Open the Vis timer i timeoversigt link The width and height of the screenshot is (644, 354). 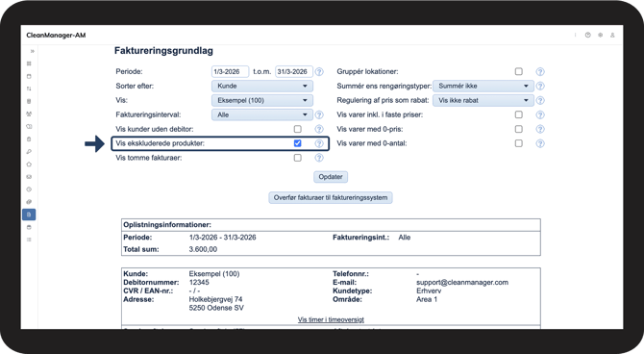pyautogui.click(x=331, y=319)
